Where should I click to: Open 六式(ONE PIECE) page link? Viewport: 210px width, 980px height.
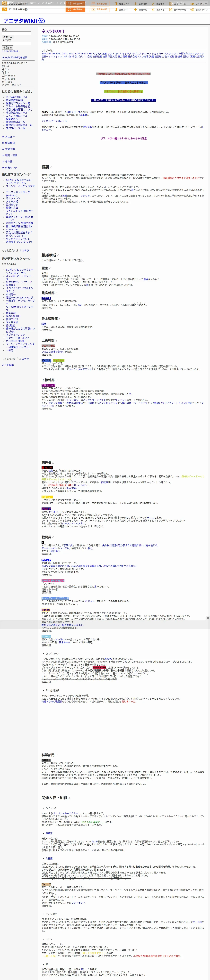click(x=16, y=341)
